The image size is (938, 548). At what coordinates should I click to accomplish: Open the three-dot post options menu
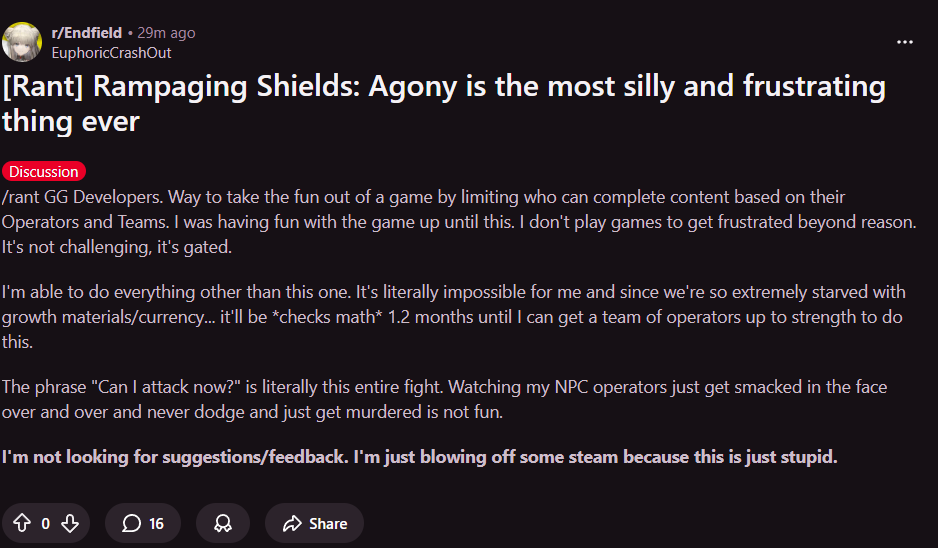click(x=905, y=42)
